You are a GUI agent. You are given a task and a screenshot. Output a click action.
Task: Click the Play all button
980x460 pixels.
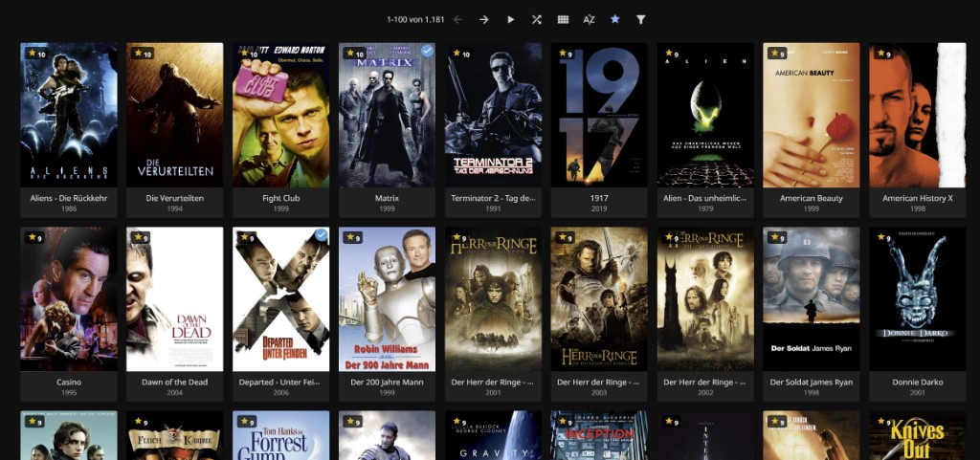[511, 19]
